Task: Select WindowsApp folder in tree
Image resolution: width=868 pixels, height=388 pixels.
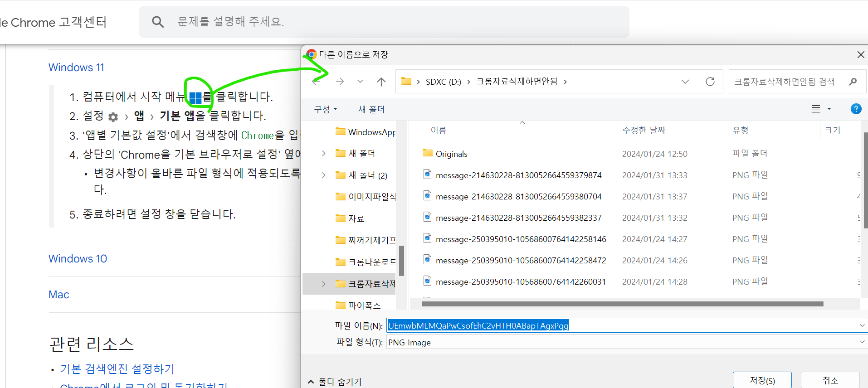Action: pyautogui.click(x=365, y=132)
